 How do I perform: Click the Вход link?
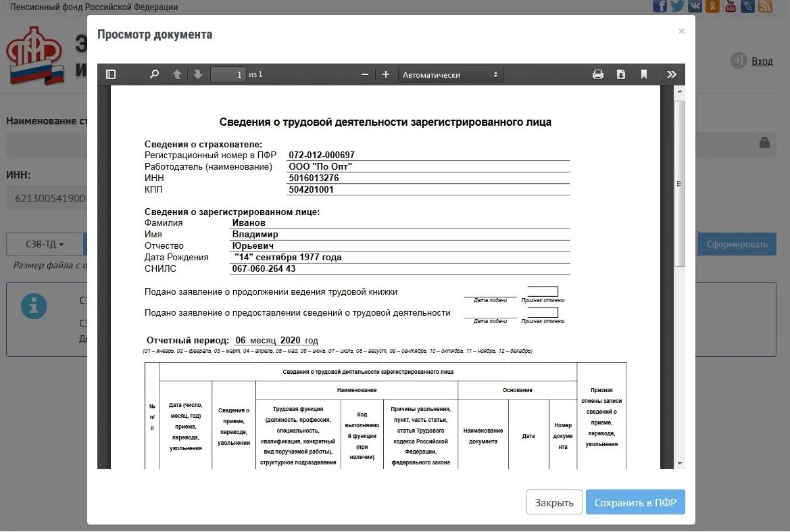[x=762, y=62]
